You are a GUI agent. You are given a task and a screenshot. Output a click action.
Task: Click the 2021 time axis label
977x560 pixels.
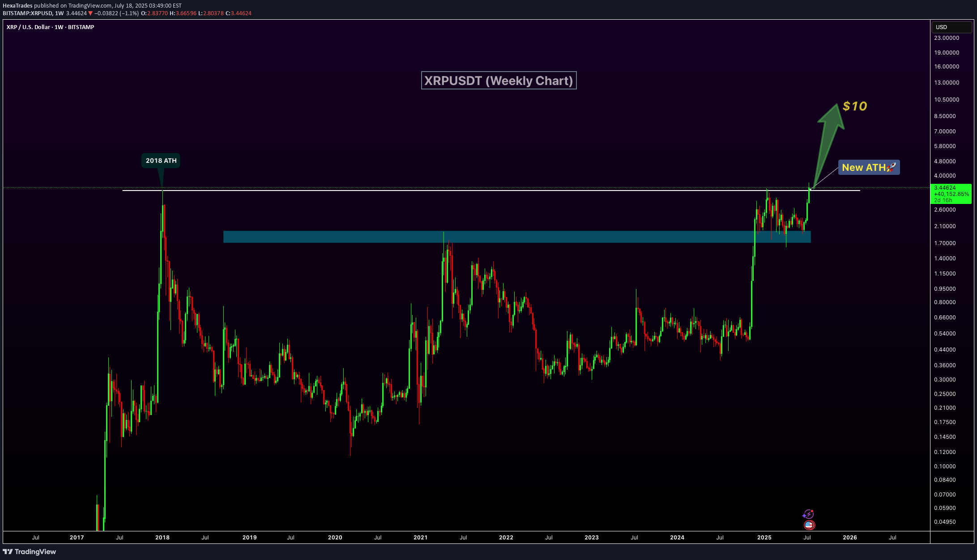point(421,538)
